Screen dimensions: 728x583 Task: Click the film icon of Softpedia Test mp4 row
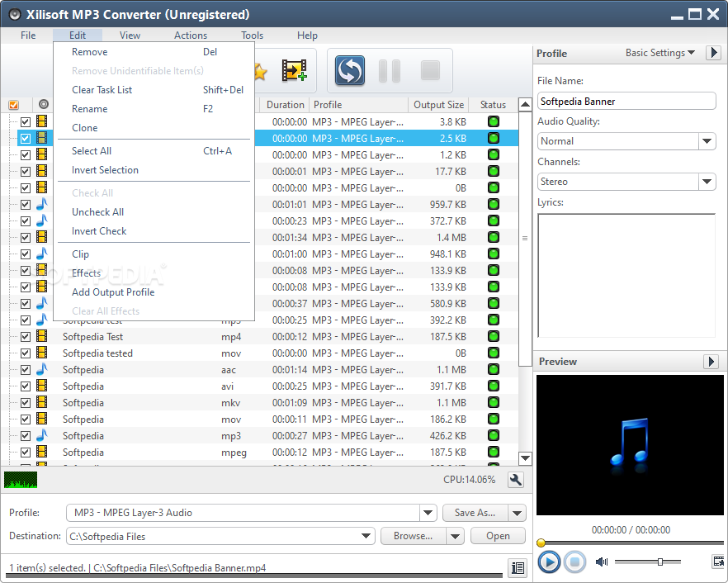pyautogui.click(x=42, y=336)
